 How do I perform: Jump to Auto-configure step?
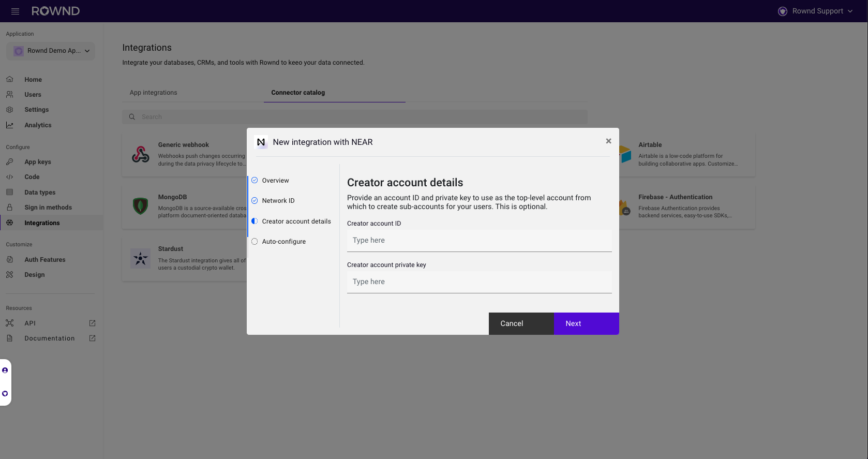(284, 242)
